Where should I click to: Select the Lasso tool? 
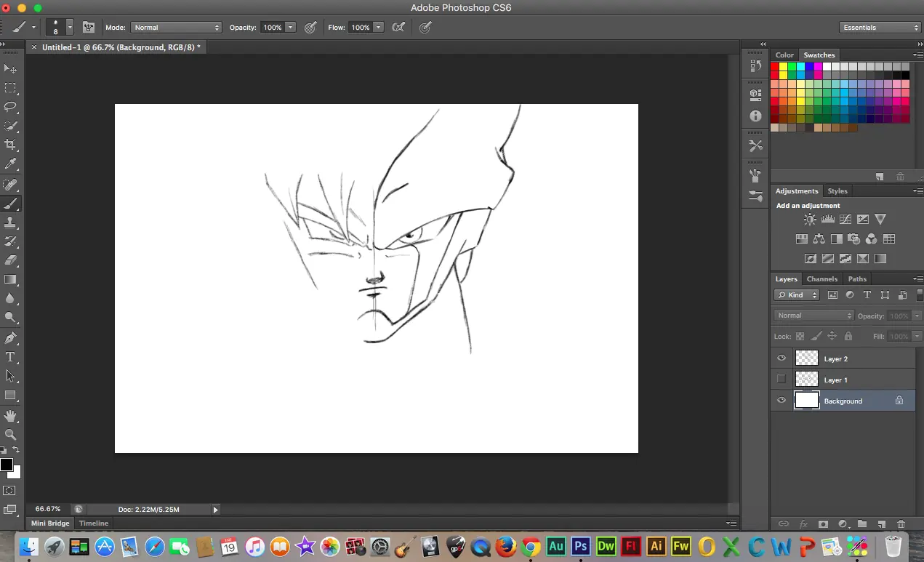tap(10, 107)
